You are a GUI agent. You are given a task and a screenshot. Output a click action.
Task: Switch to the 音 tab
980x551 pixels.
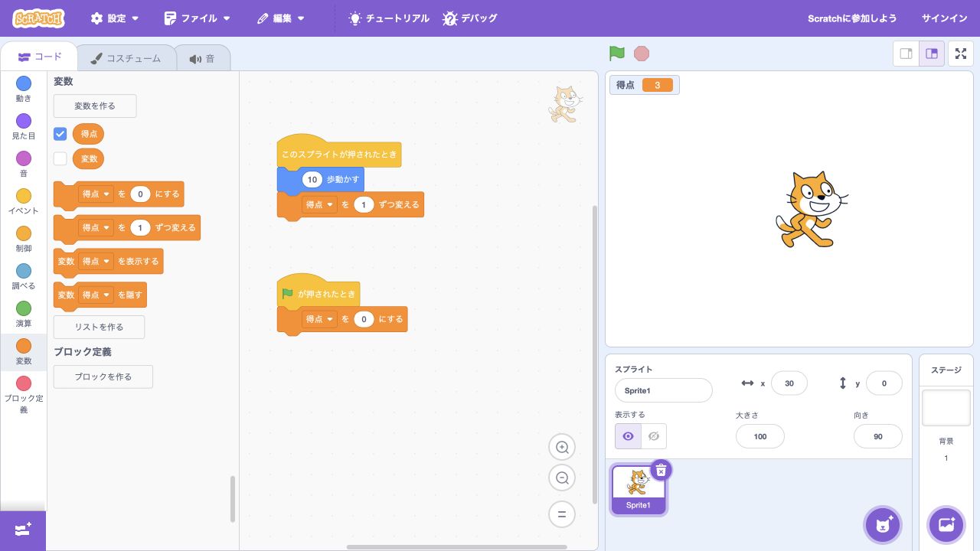(x=202, y=58)
